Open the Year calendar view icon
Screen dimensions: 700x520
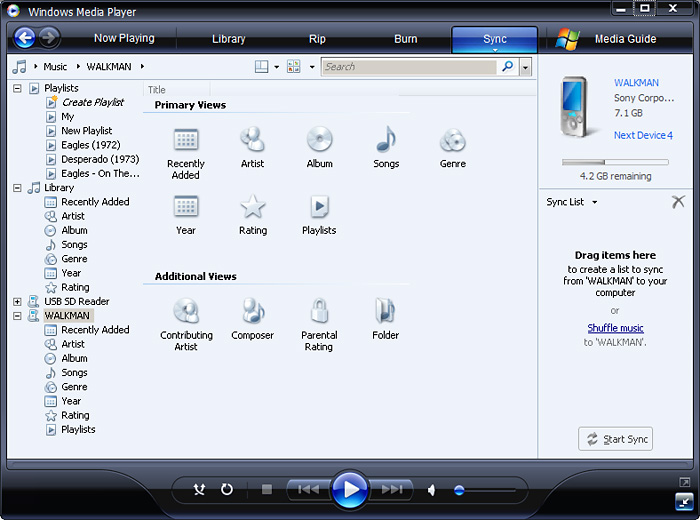pos(186,207)
